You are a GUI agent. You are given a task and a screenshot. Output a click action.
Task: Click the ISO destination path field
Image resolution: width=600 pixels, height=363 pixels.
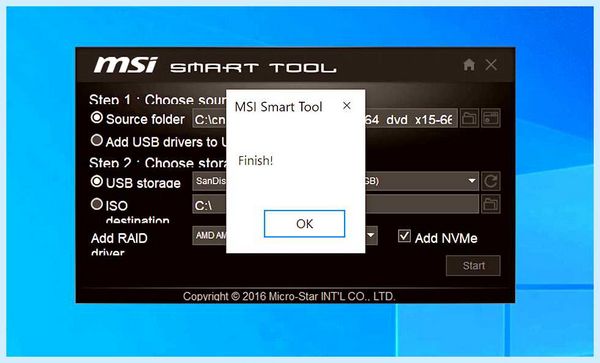pos(336,204)
